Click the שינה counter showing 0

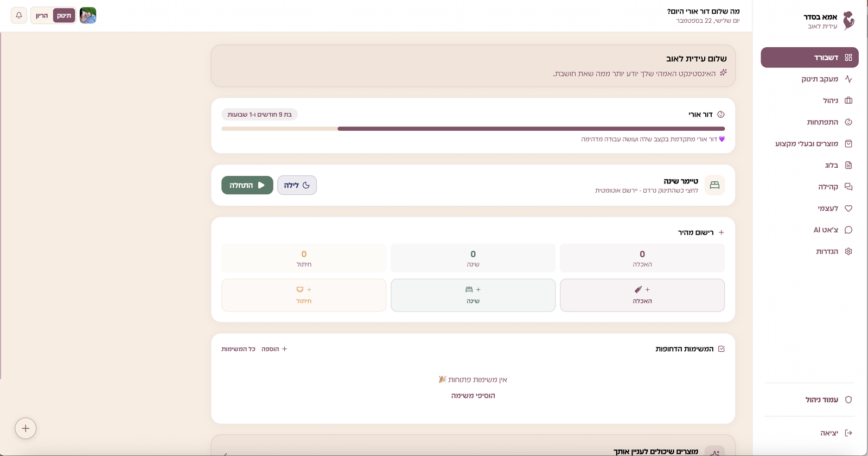click(473, 258)
